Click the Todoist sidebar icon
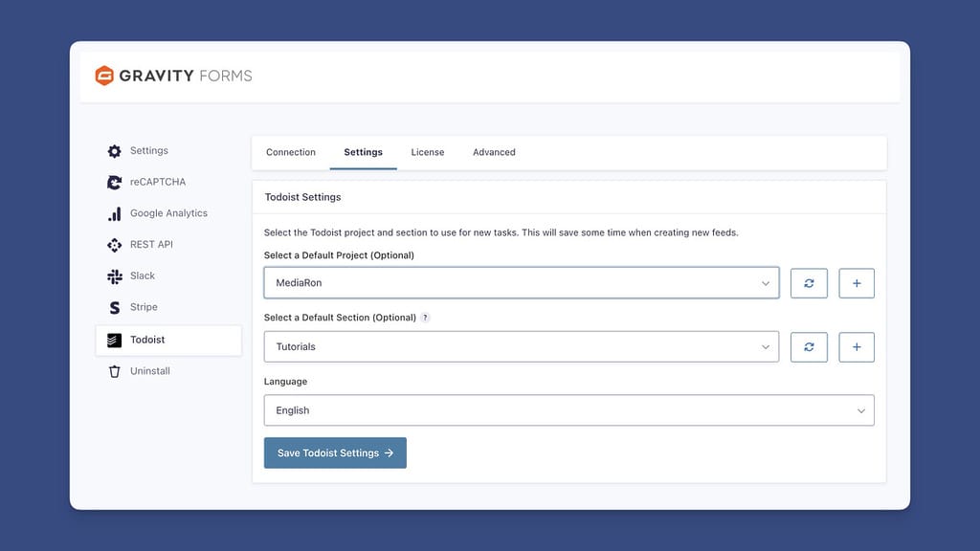 (x=114, y=340)
